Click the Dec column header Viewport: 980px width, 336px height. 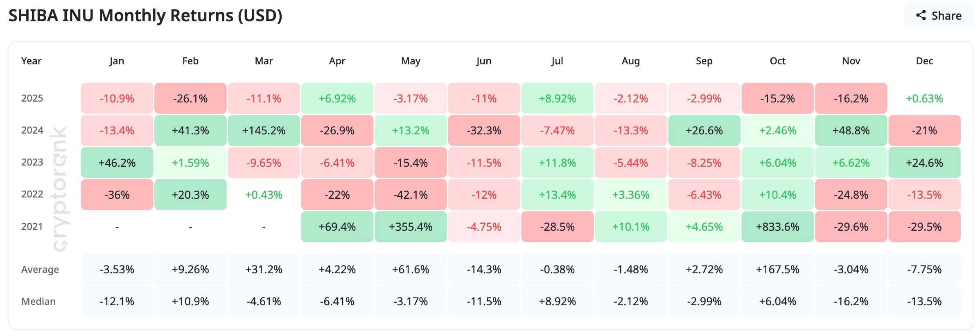click(x=924, y=61)
